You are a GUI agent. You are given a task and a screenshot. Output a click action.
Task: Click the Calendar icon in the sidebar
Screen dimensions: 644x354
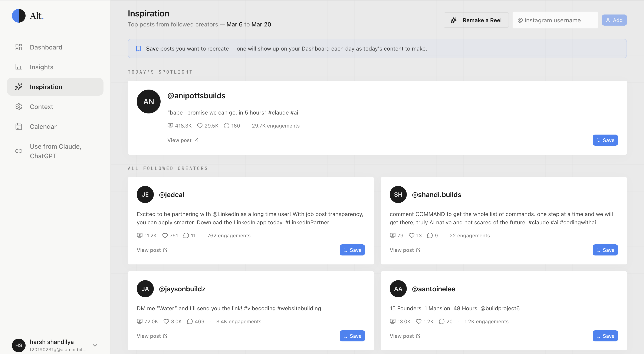tap(19, 126)
